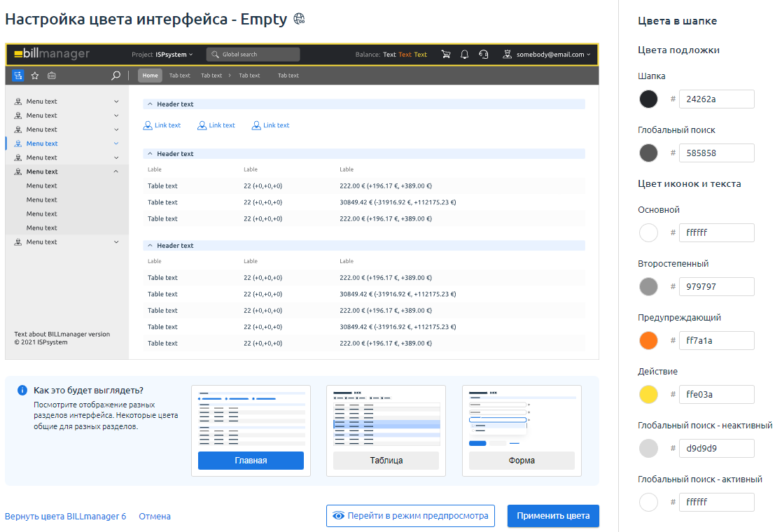
Task: Select the Главная preview option
Action: [x=251, y=460]
